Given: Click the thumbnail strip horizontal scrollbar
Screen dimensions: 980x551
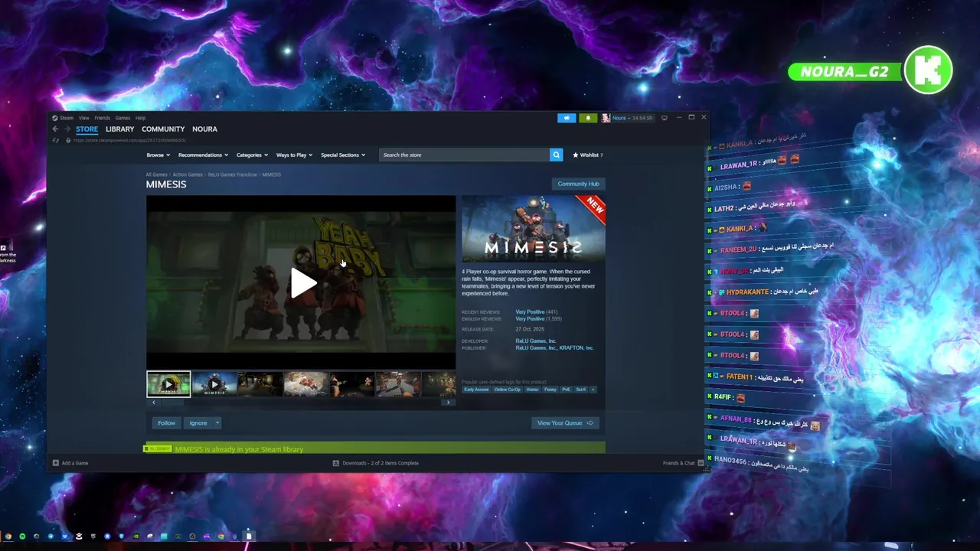Looking at the screenshot, I should 301,402.
